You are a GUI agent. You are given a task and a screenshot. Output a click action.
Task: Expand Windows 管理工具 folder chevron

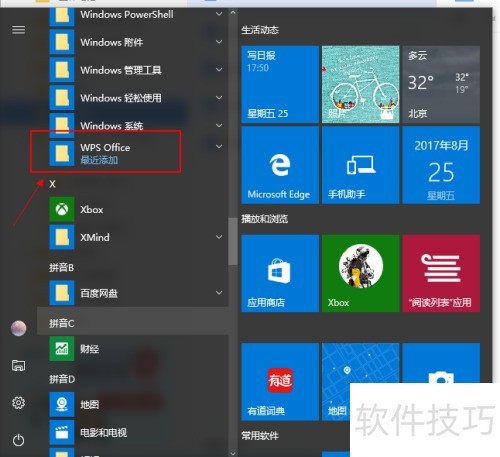pos(219,70)
